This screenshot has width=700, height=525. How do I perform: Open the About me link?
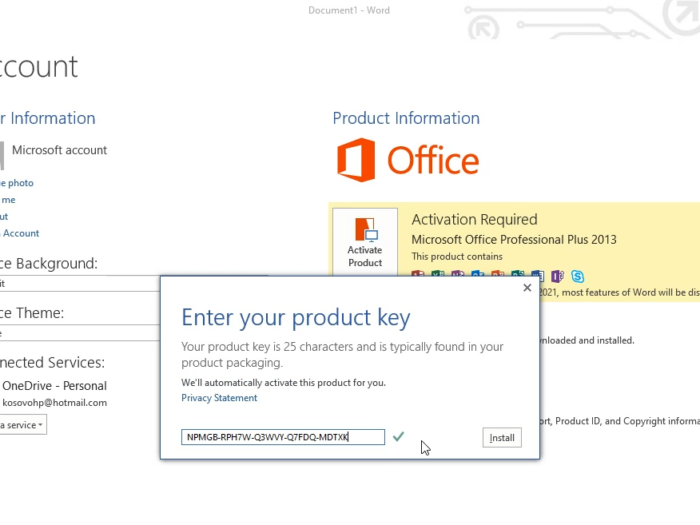click(x=8, y=200)
